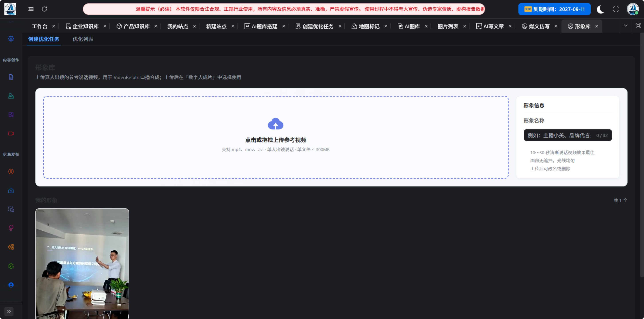Close the 形象库 tab

(x=597, y=26)
